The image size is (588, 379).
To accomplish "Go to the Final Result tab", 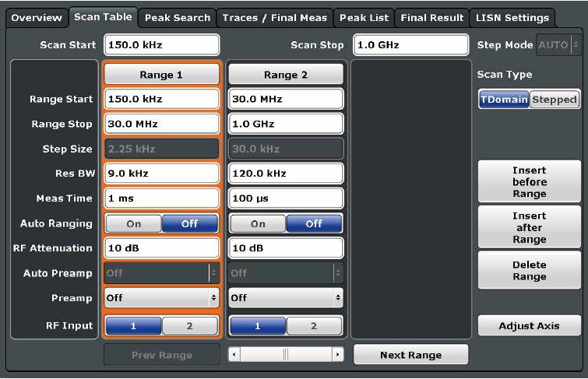I will 431,17.
